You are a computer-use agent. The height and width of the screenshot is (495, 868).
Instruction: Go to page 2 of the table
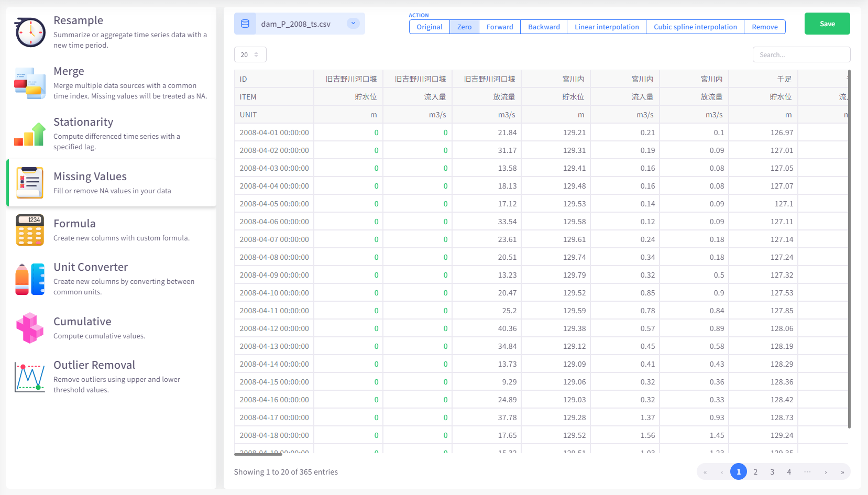point(755,472)
